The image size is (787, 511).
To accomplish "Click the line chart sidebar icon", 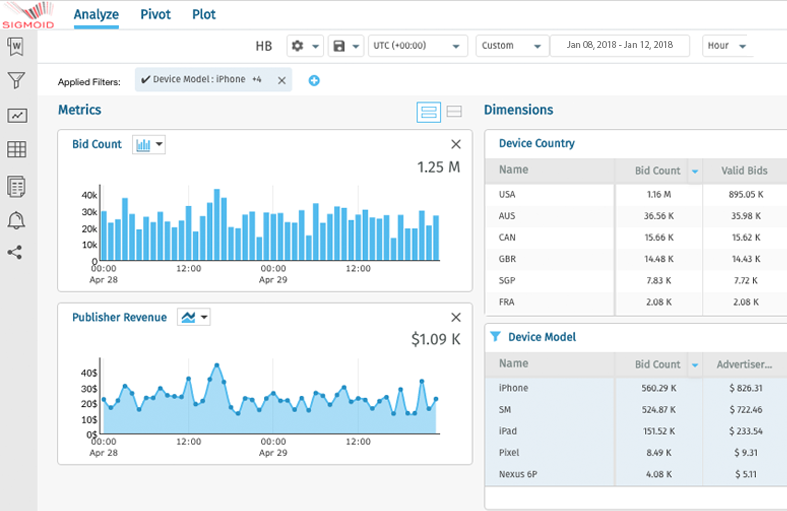I will pyautogui.click(x=16, y=115).
